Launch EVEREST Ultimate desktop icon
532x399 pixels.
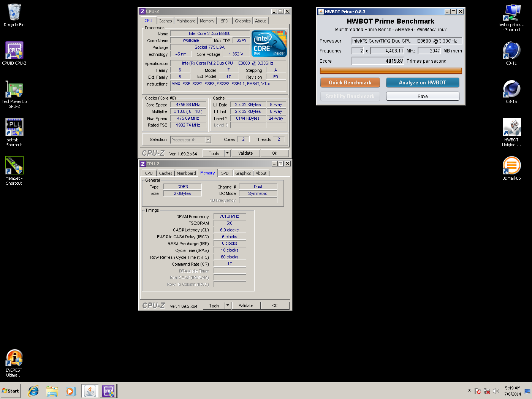(14, 363)
